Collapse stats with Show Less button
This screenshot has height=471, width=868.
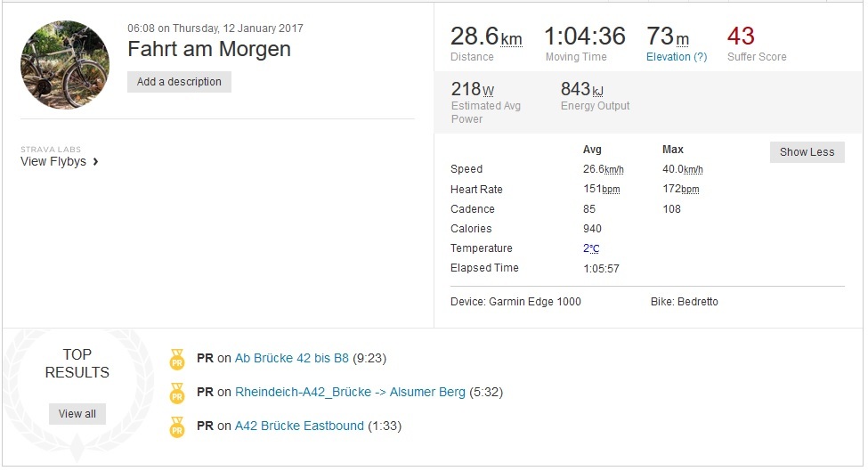point(807,152)
